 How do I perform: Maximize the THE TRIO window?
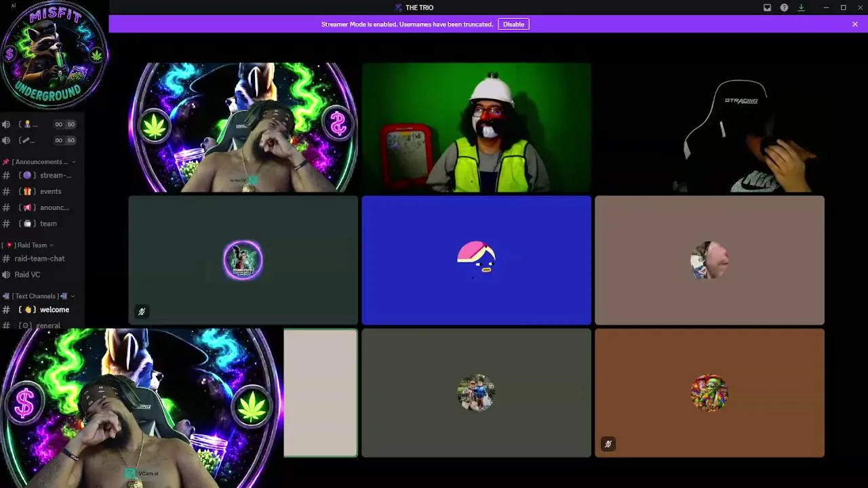(x=843, y=7)
